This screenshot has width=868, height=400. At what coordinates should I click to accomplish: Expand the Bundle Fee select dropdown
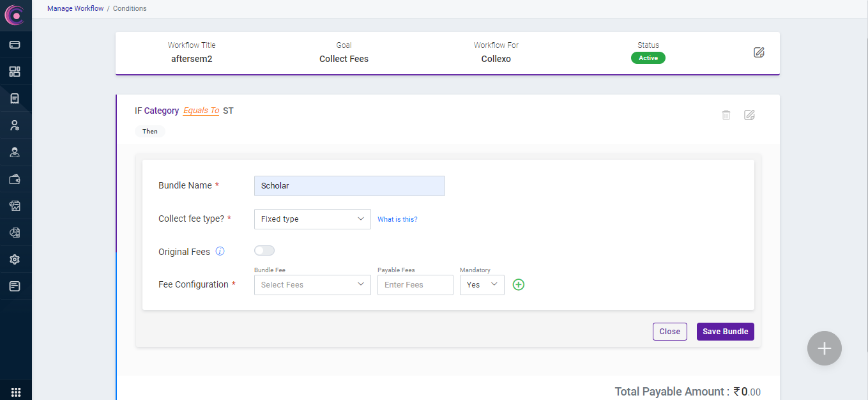312,285
